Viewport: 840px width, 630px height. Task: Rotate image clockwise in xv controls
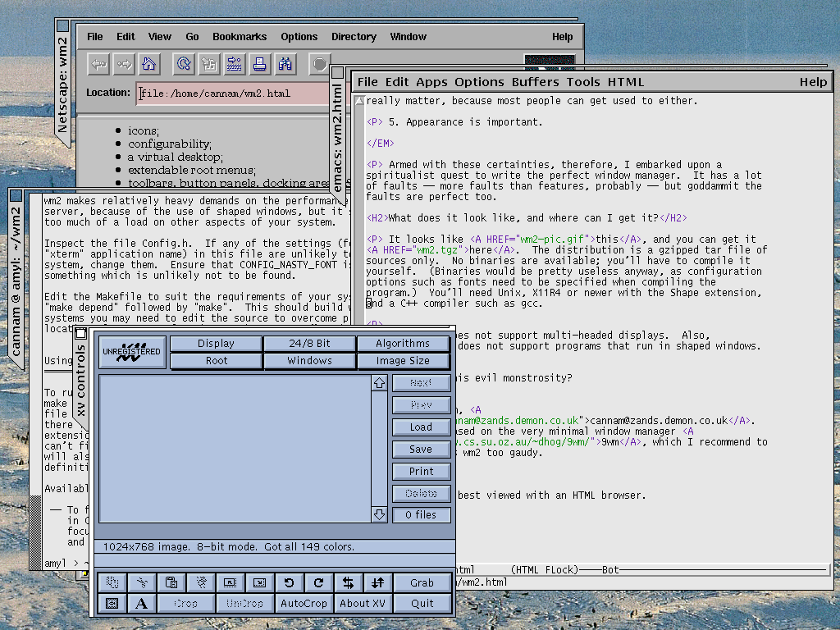click(318, 583)
